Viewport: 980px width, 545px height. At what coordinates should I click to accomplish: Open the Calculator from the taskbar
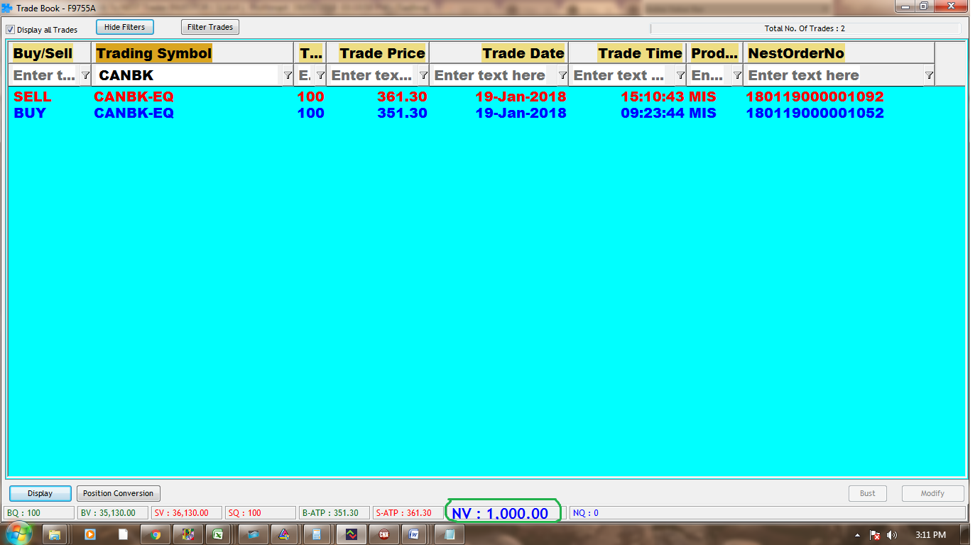coord(317,534)
